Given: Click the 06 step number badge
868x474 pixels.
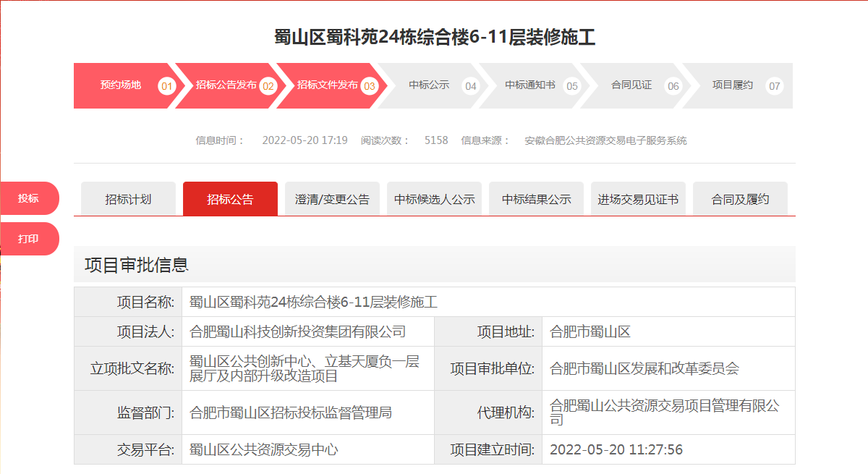Looking at the screenshot, I should click(673, 86).
